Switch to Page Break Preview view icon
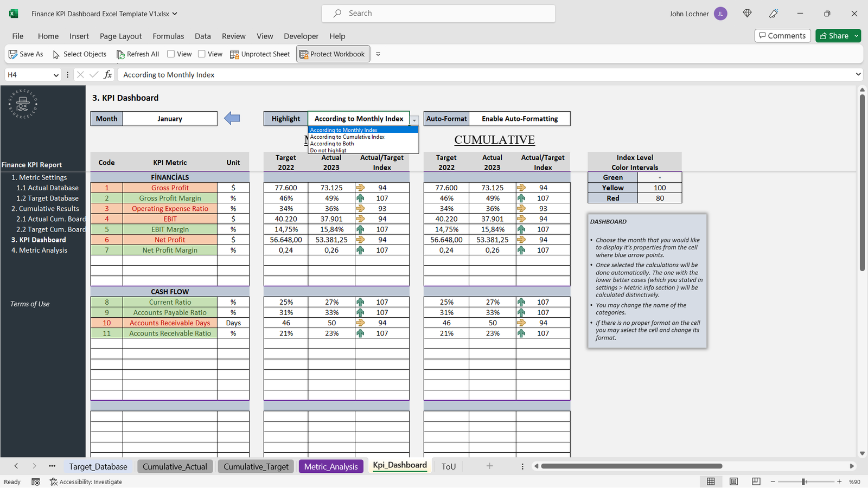Viewport: 868px width, 488px height. click(x=756, y=481)
